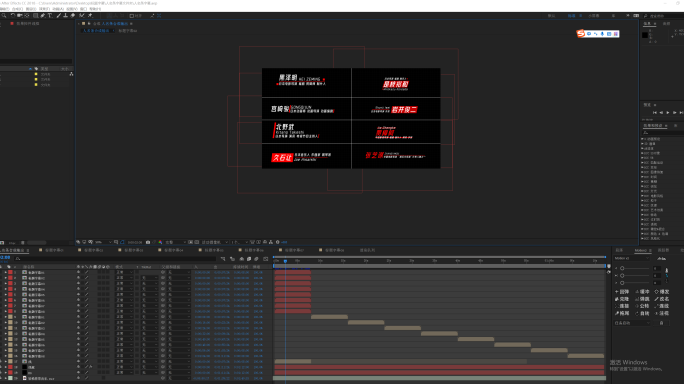Toggle the shy switch for layer 1
The height and width of the screenshot is (384, 684).
pos(79,272)
